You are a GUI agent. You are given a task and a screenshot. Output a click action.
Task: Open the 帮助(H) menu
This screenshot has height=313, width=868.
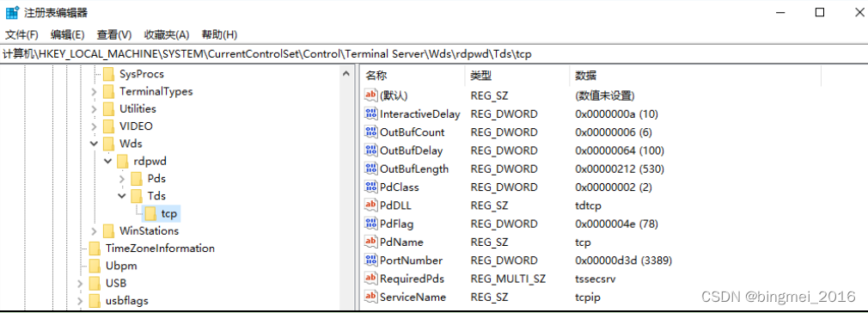[x=220, y=34]
